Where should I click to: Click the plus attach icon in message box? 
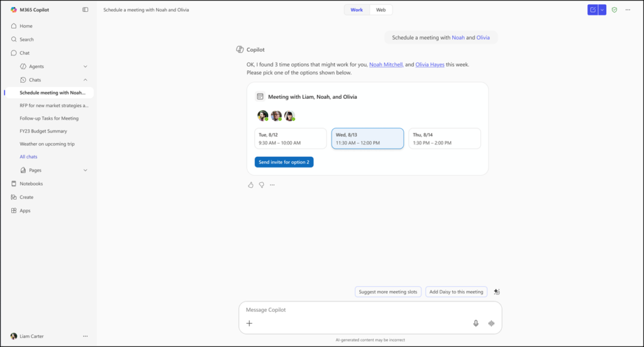(x=249, y=324)
